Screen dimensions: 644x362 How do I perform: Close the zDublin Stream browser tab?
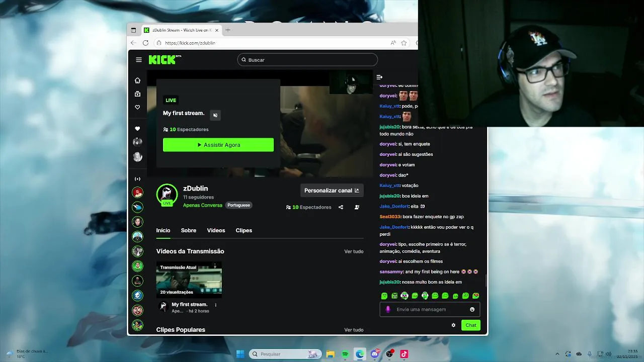click(217, 30)
